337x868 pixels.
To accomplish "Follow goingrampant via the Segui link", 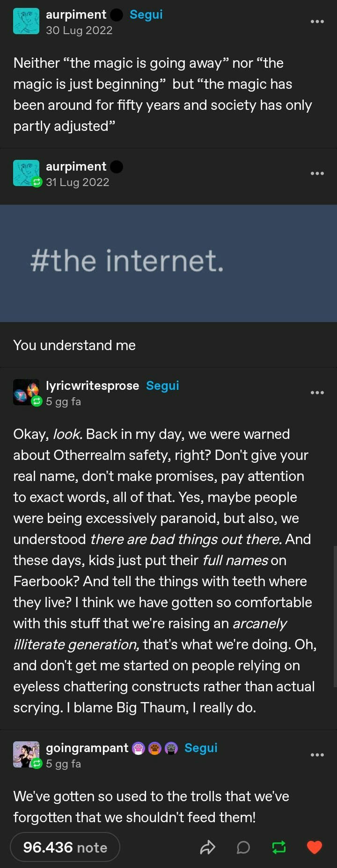I will 201,748.
